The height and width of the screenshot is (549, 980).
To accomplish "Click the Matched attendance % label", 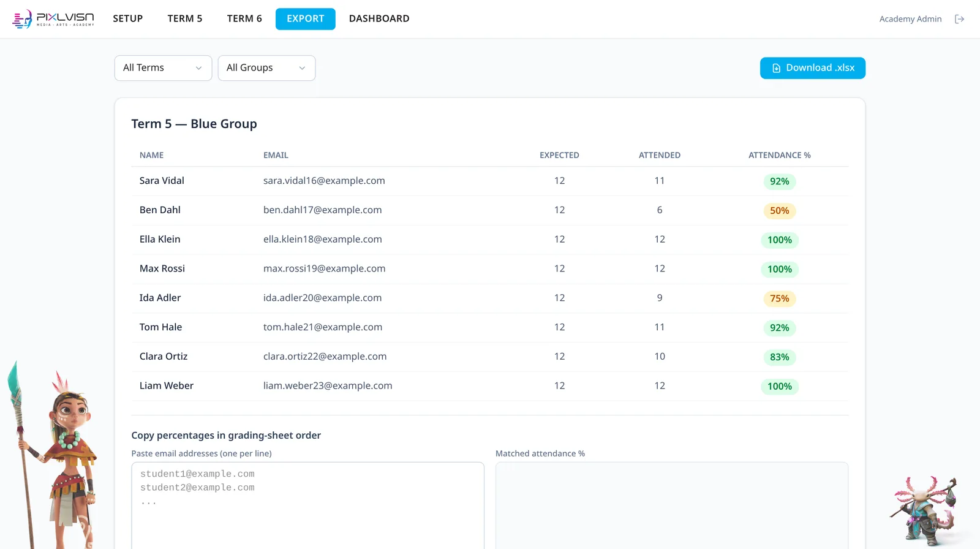I will pyautogui.click(x=540, y=454).
